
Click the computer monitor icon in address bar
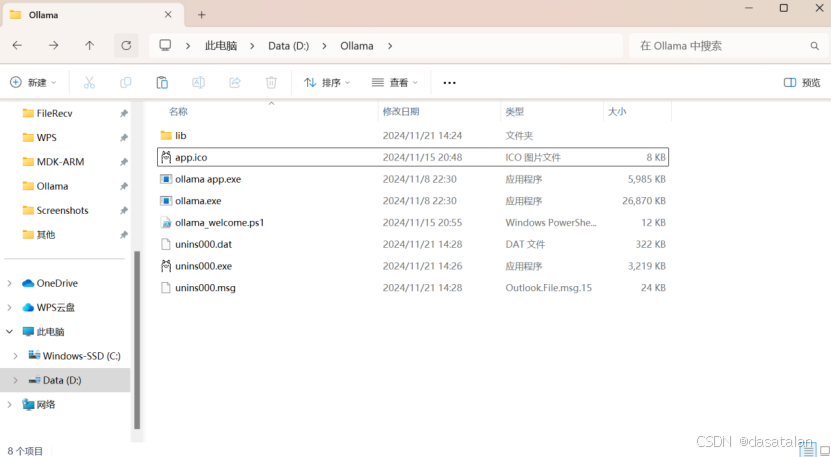(x=165, y=45)
